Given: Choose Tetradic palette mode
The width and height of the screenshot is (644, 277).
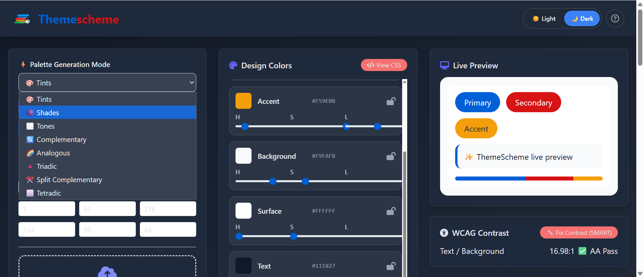Looking at the screenshot, I should tap(107, 193).
